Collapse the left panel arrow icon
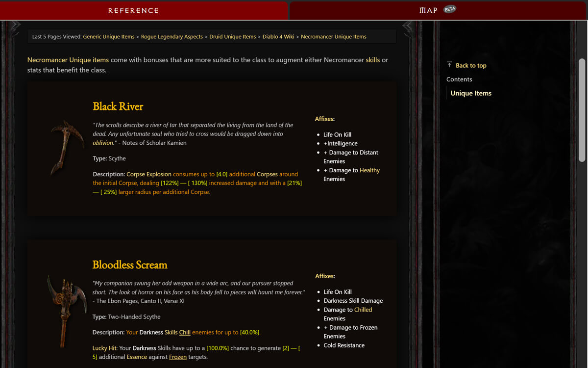This screenshot has width=588, height=368. coord(15,28)
